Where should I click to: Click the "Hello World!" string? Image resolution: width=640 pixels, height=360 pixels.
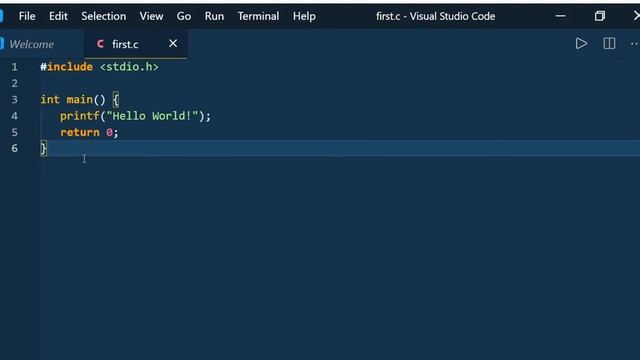152,116
